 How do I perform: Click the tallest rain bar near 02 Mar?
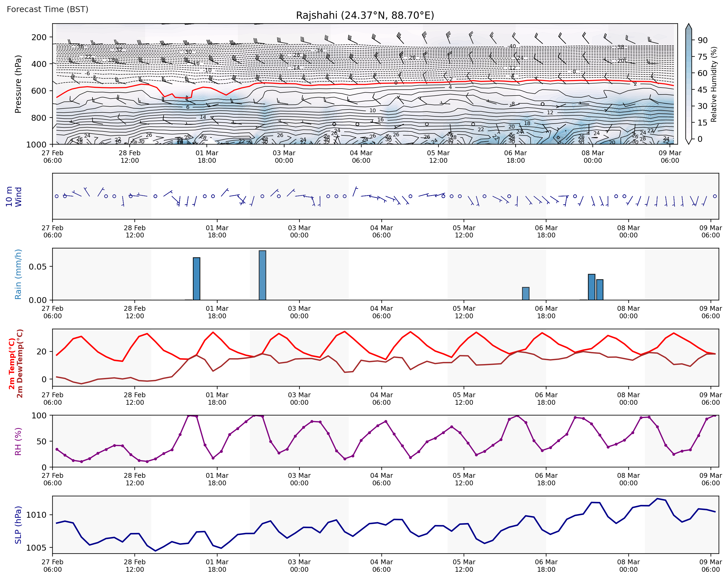click(x=262, y=275)
